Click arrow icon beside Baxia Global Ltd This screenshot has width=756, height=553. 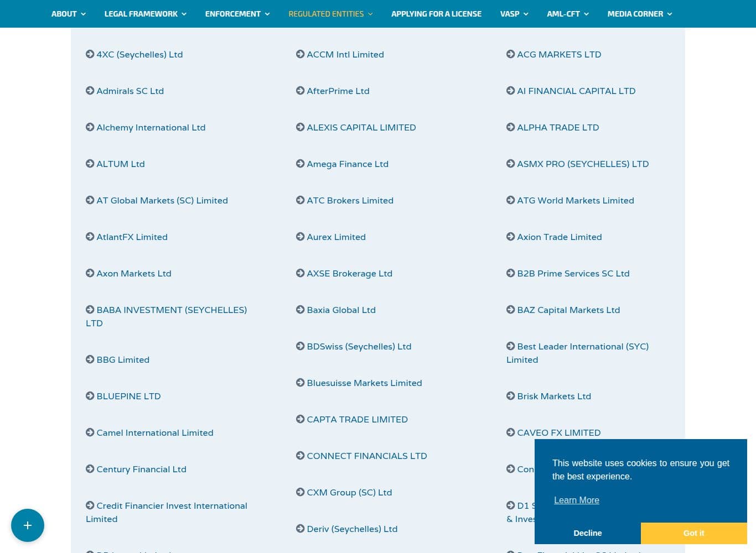(300, 310)
